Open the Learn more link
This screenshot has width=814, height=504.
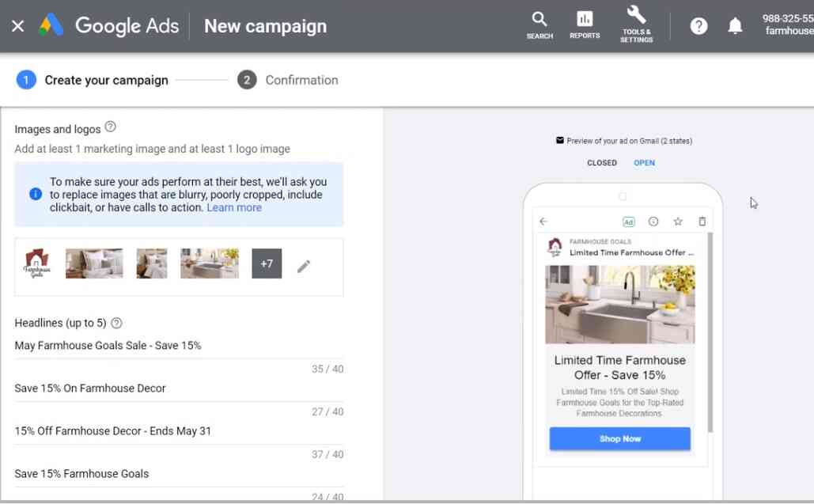234,207
